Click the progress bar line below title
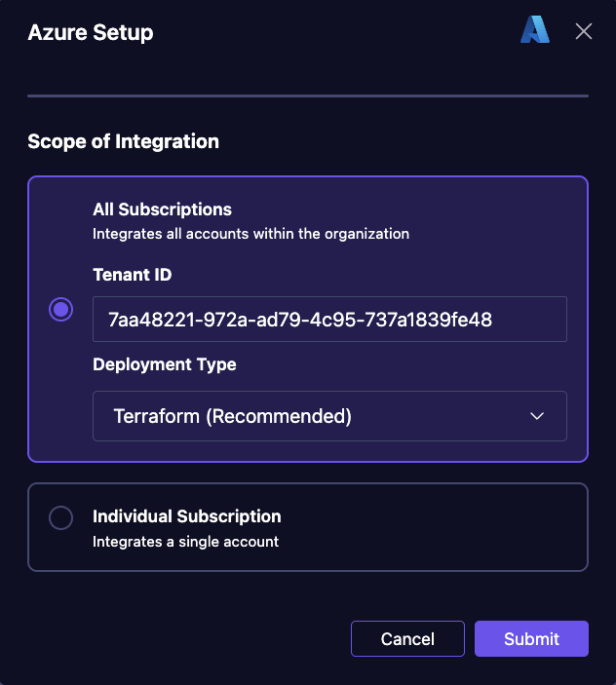The image size is (616, 685). tap(308, 95)
